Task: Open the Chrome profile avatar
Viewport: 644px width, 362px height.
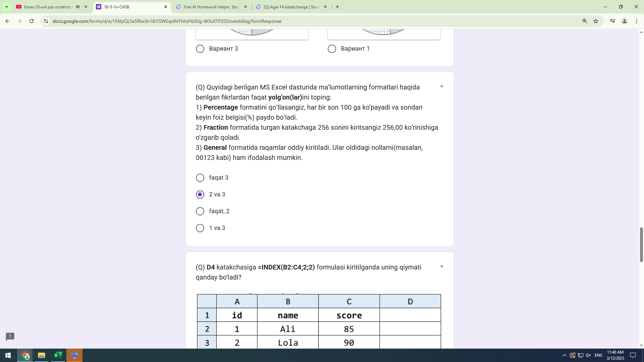Action: point(625,21)
